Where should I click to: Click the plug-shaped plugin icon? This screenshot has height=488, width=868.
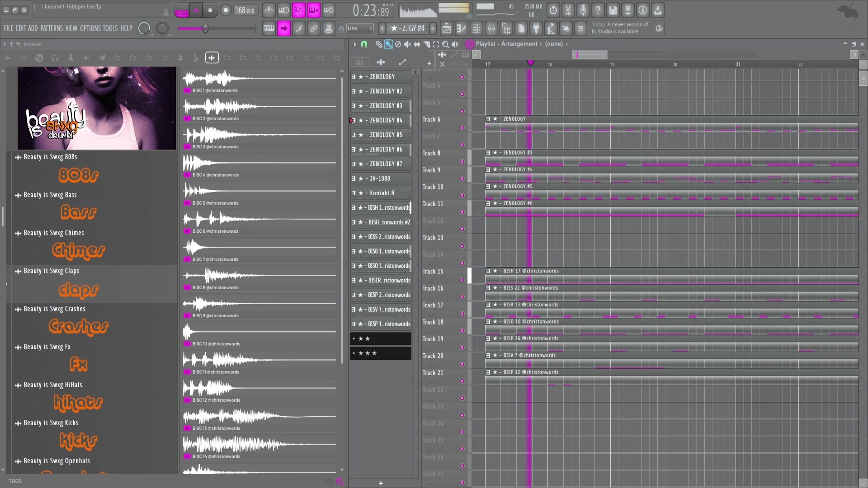(536, 29)
